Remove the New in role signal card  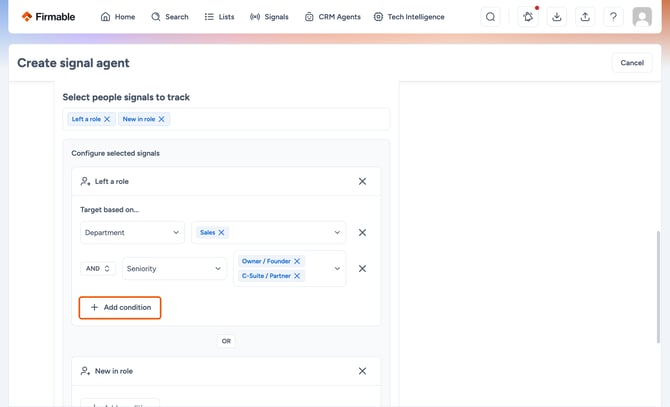coord(362,371)
